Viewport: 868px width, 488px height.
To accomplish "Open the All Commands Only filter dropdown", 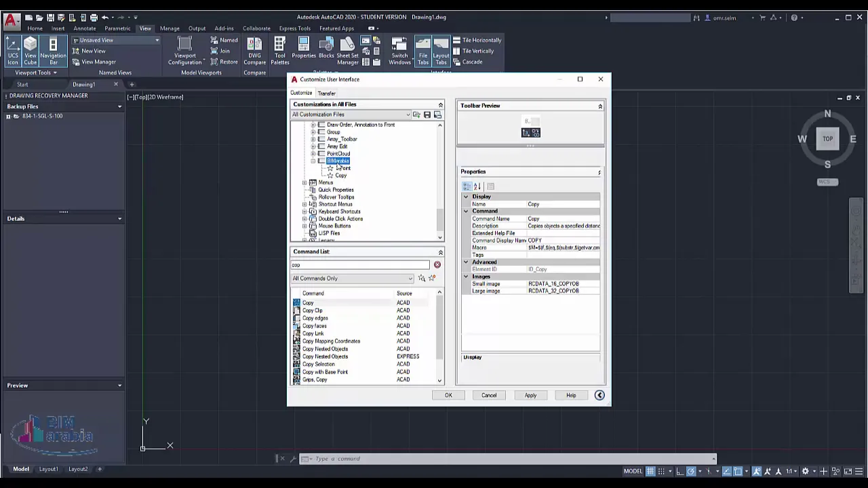I will [353, 278].
